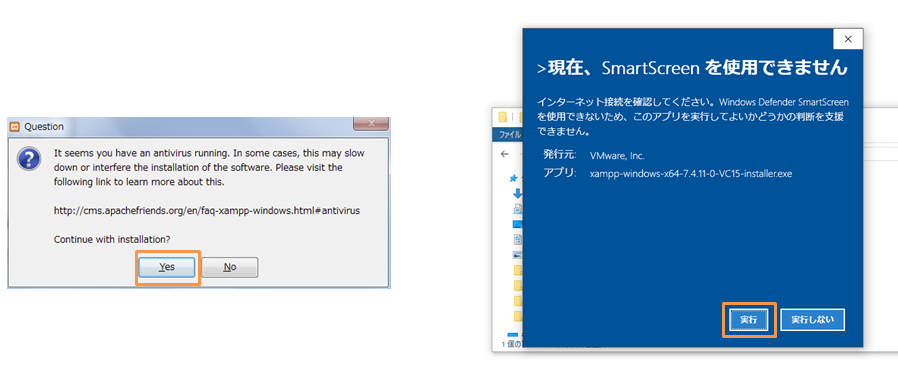
Task: Go back with Explorer's back arrow
Action: (x=504, y=154)
